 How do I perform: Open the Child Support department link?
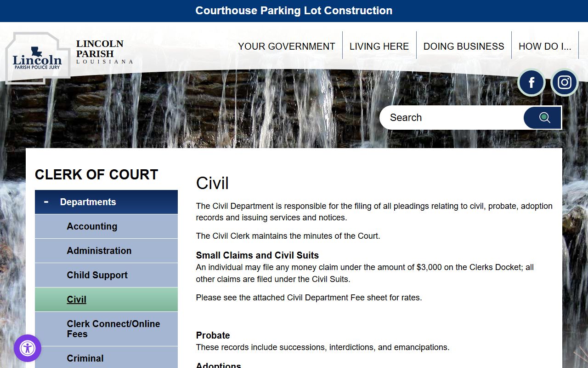[x=106, y=275]
